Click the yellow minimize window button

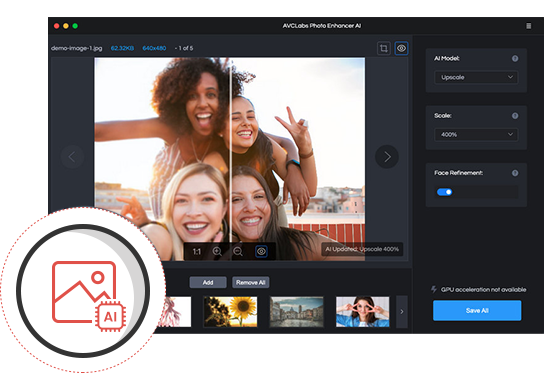pyautogui.click(x=66, y=26)
